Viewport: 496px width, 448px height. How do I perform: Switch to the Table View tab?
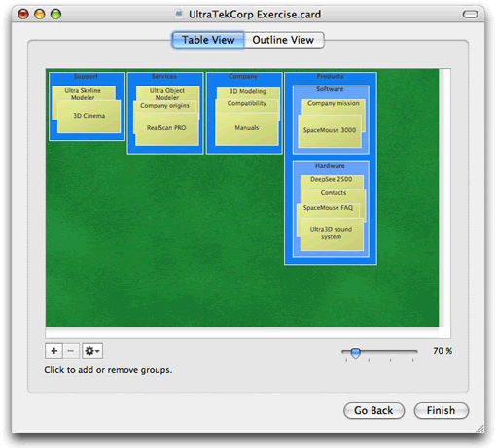(208, 40)
